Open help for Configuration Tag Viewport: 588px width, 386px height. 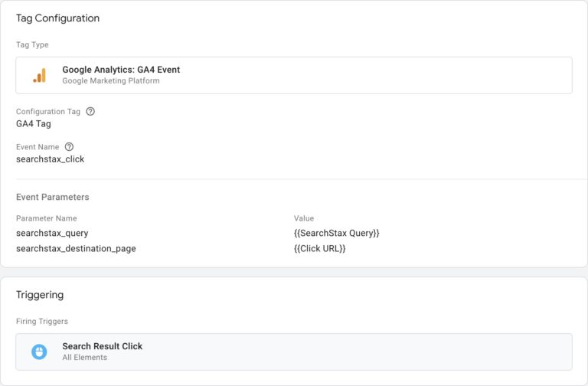90,111
